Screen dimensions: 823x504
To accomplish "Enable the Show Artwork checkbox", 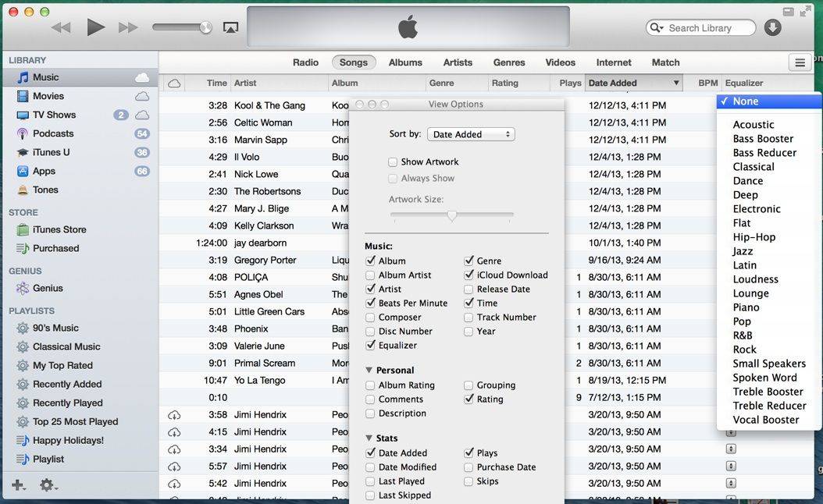I will pos(393,162).
